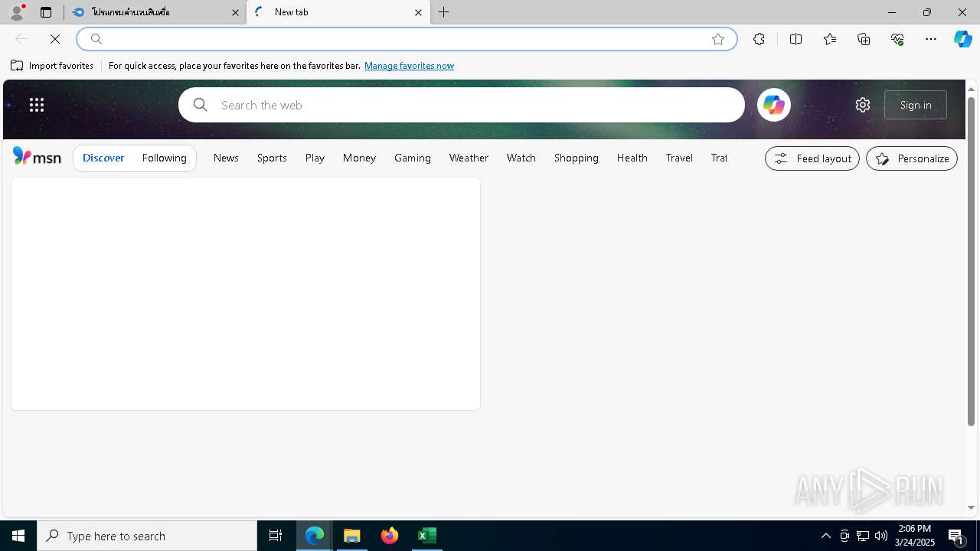Open the Travel category
Viewport: 980px width, 551px height.
(679, 158)
